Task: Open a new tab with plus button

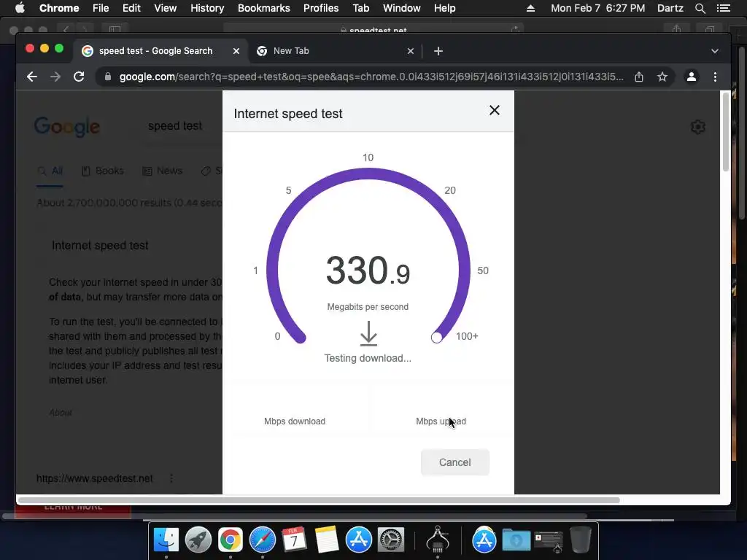Action: [438, 51]
